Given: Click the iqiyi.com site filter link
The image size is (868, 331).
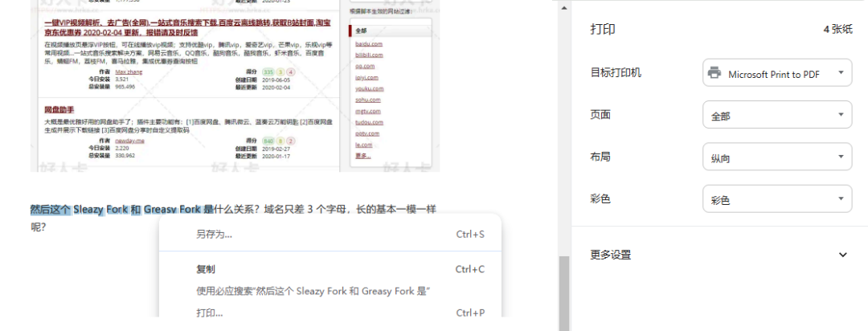Looking at the screenshot, I should [x=367, y=77].
